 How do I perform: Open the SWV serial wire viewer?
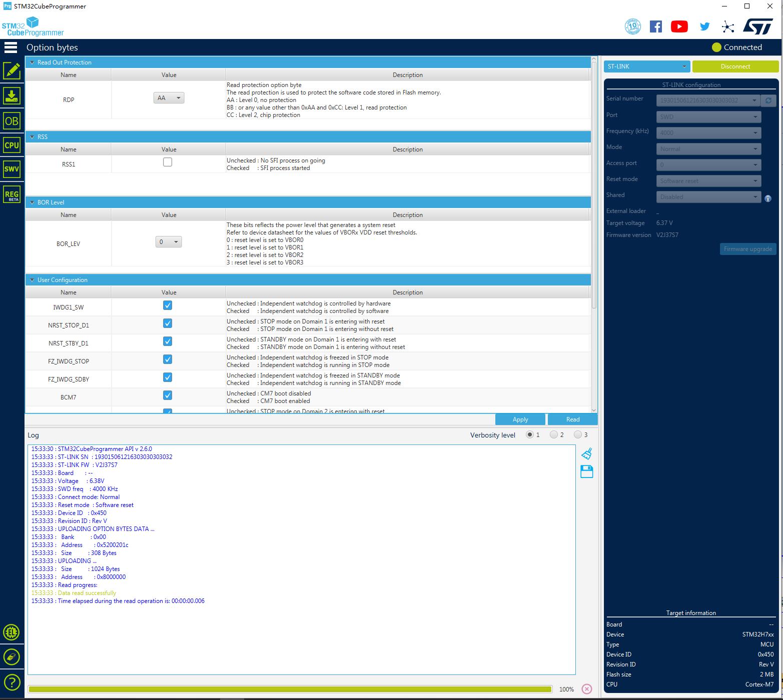pyautogui.click(x=12, y=169)
